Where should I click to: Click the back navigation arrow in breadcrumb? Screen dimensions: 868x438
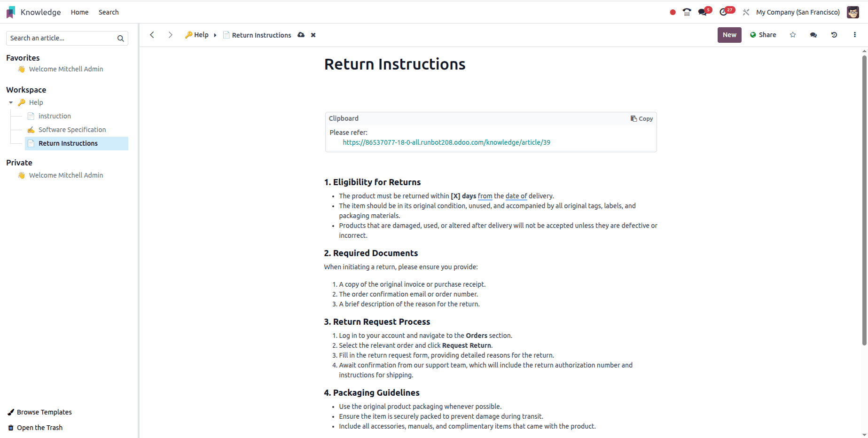click(x=152, y=35)
